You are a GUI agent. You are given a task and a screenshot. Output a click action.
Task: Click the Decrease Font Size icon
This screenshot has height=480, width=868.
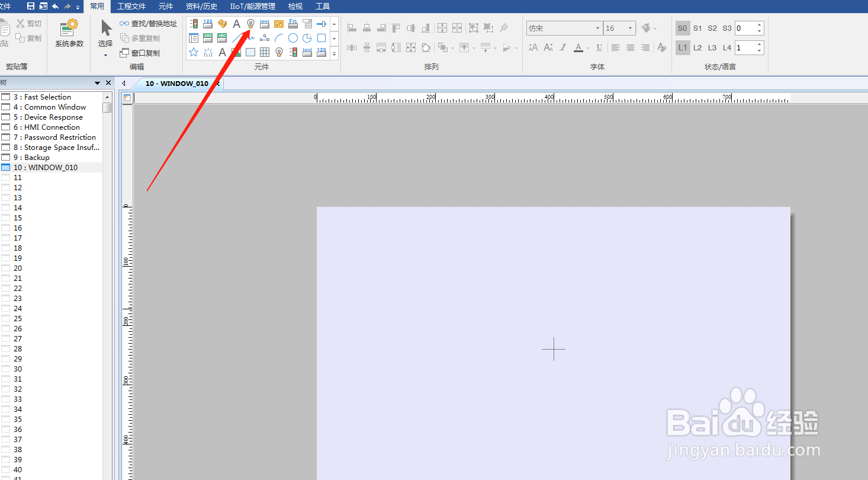pyautogui.click(x=548, y=47)
